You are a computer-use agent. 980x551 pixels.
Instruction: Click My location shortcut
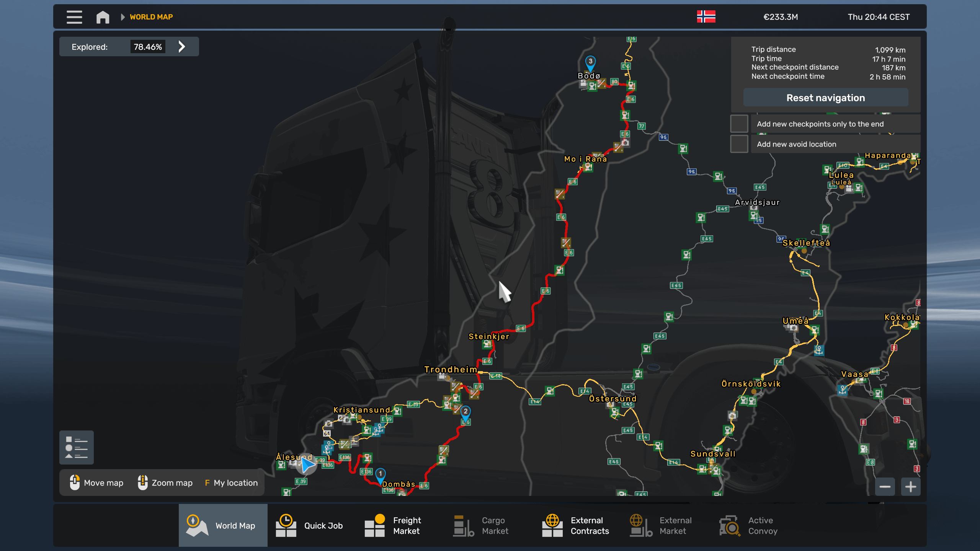231,483
